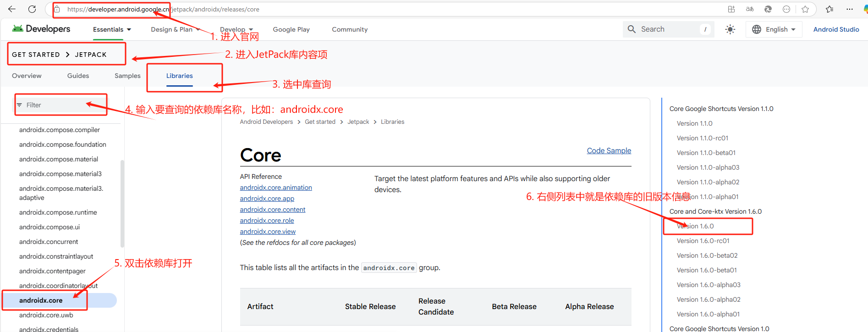
Task: Open androidx.constraintlayout in sidebar
Action: point(56,256)
